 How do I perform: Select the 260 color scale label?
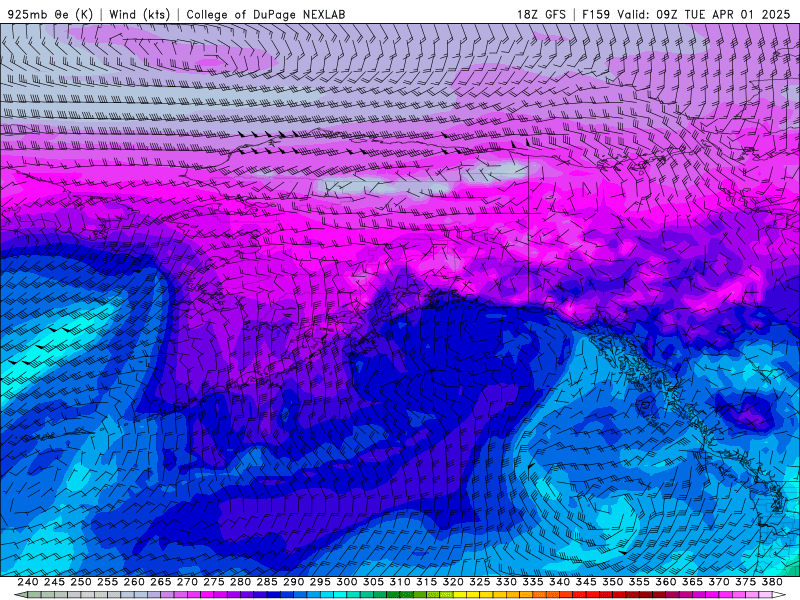pyautogui.click(x=134, y=582)
